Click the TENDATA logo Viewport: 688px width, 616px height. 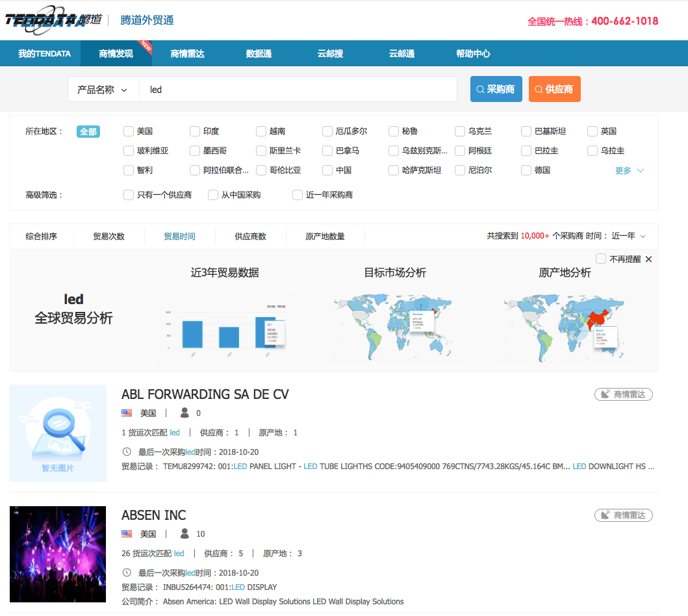(x=53, y=20)
